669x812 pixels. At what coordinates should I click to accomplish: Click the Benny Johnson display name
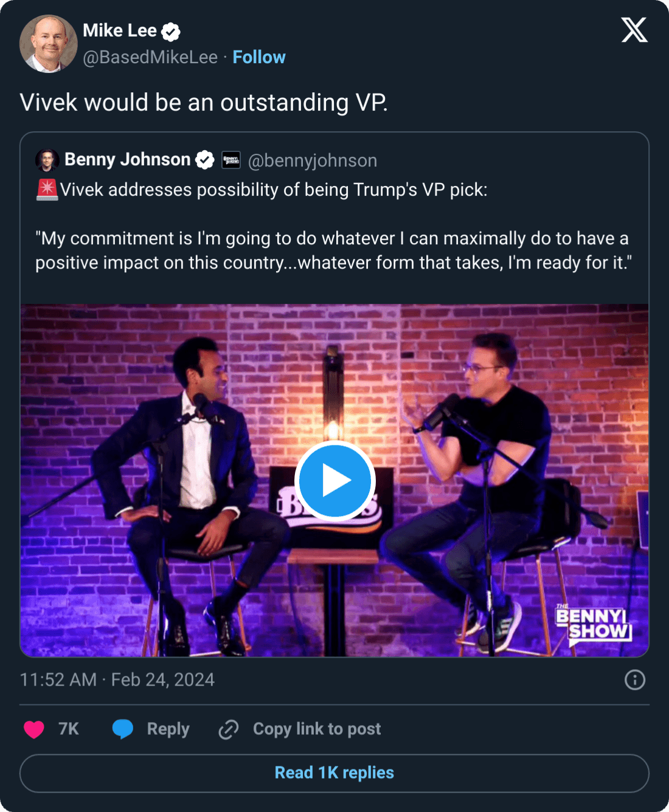click(128, 159)
